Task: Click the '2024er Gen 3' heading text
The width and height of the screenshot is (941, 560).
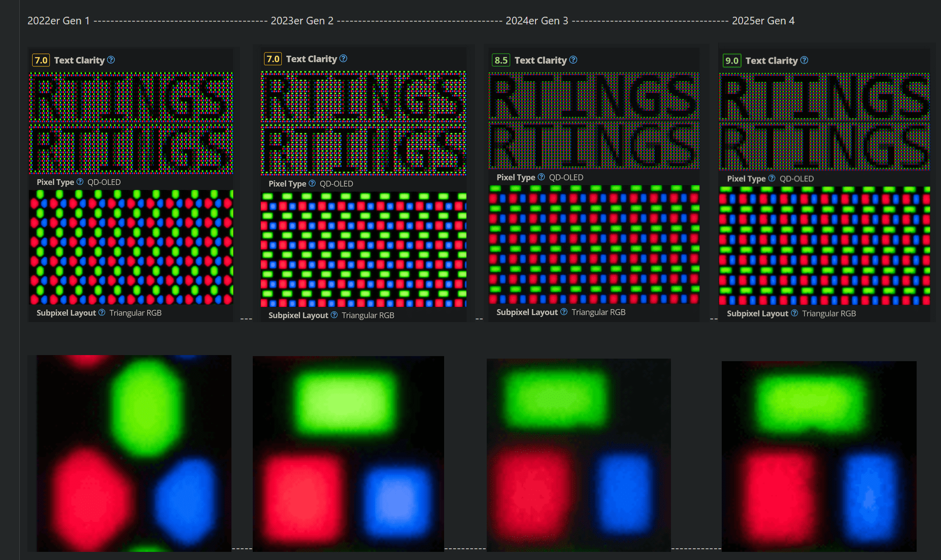Action: tap(537, 21)
